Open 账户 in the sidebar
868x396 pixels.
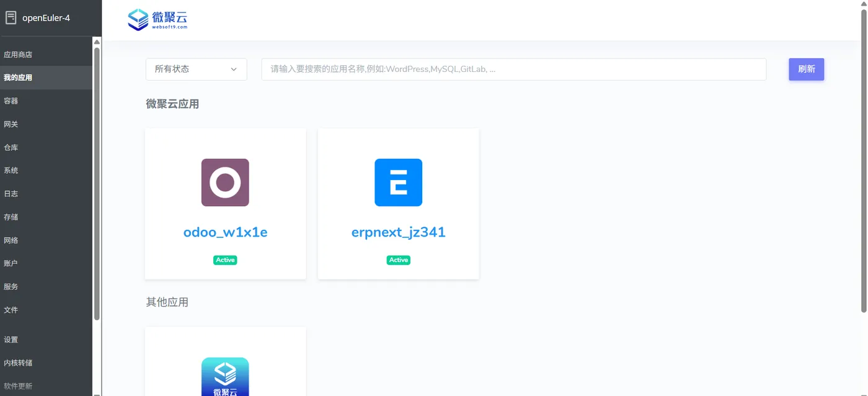coord(46,263)
